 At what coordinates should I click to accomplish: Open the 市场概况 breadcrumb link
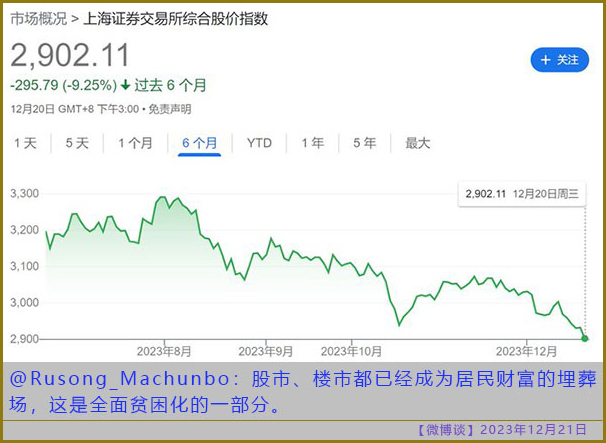tap(39, 19)
